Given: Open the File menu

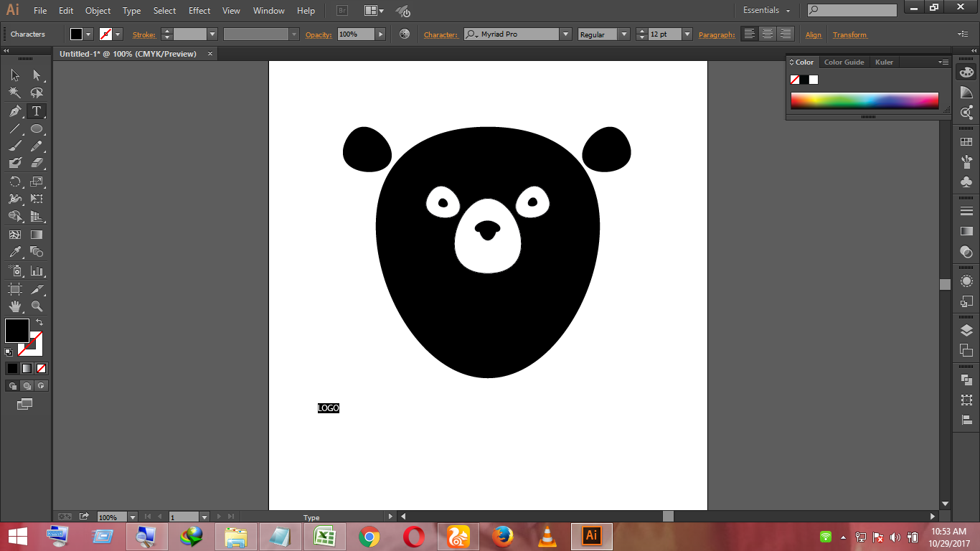Looking at the screenshot, I should coord(40,11).
